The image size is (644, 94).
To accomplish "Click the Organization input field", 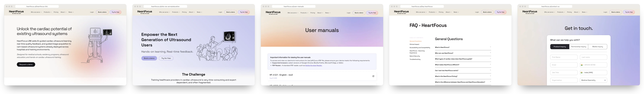I will tap(564, 80).
